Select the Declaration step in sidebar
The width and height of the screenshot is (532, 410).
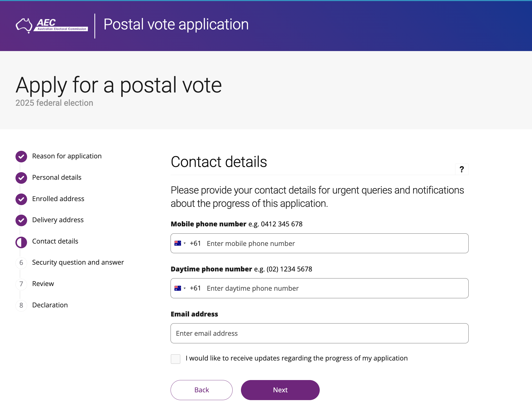click(50, 305)
